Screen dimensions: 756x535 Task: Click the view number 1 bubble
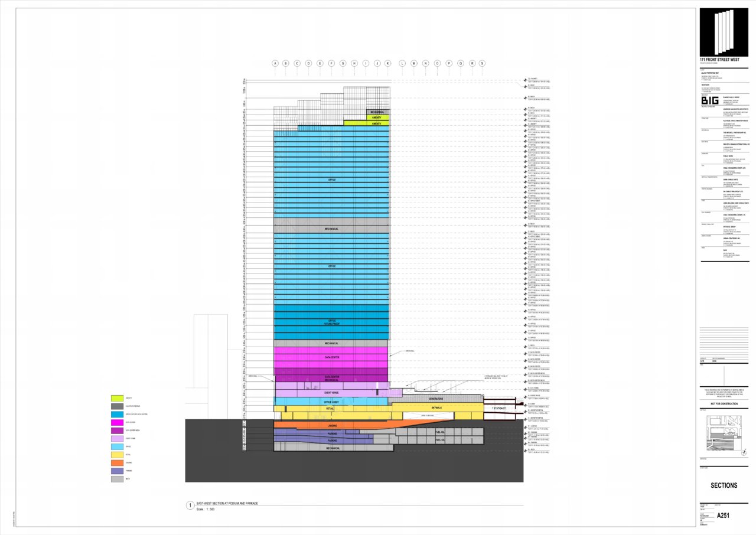click(190, 505)
